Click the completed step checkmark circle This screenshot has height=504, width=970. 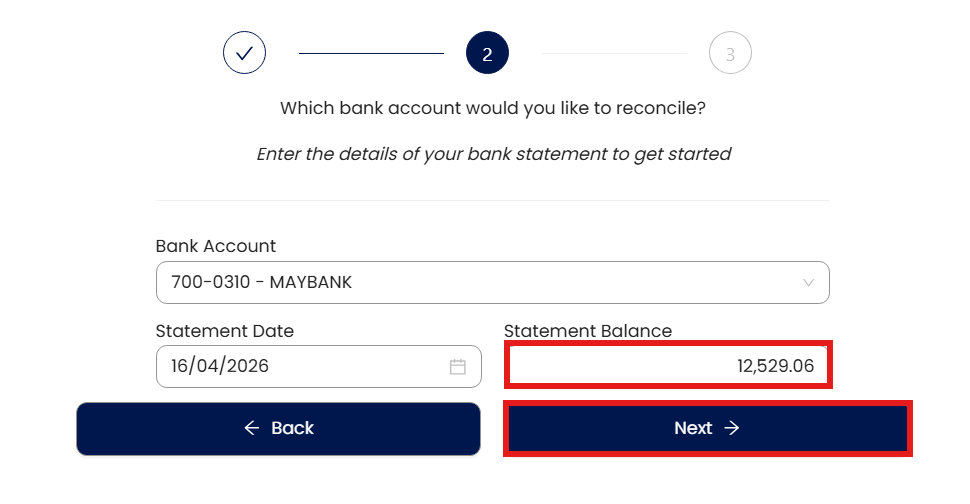tap(244, 53)
